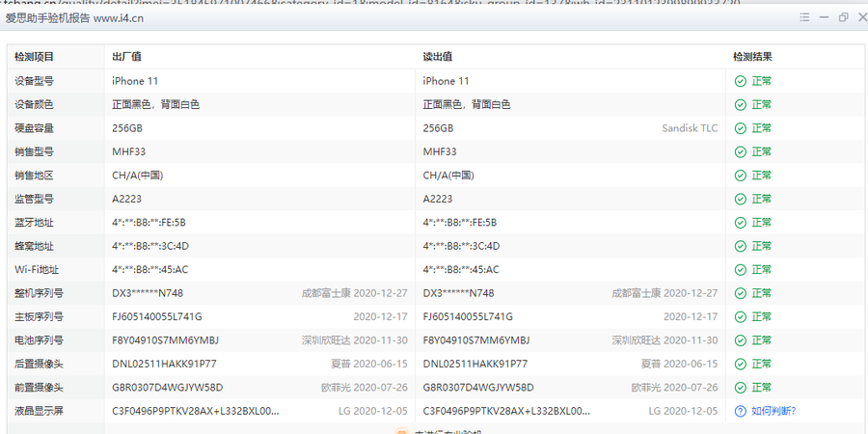Click the Sandisk TLC note
The height and width of the screenshot is (434, 868).
click(x=690, y=128)
